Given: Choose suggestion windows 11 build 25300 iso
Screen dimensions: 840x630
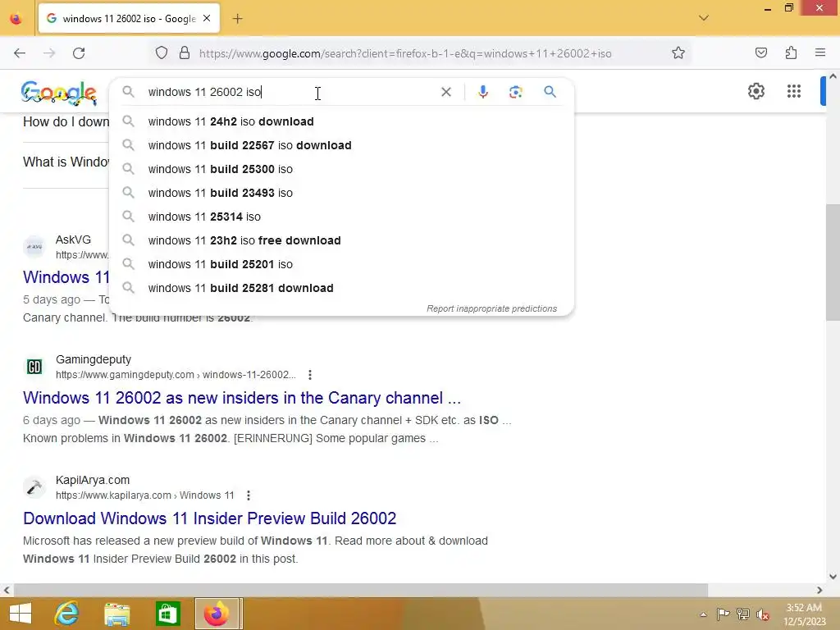Looking at the screenshot, I should [341, 169].
